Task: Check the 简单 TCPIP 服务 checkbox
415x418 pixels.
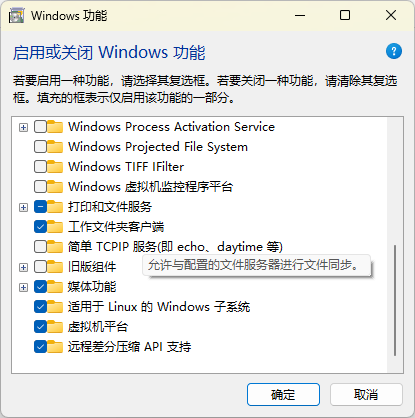Action: pos(40,247)
